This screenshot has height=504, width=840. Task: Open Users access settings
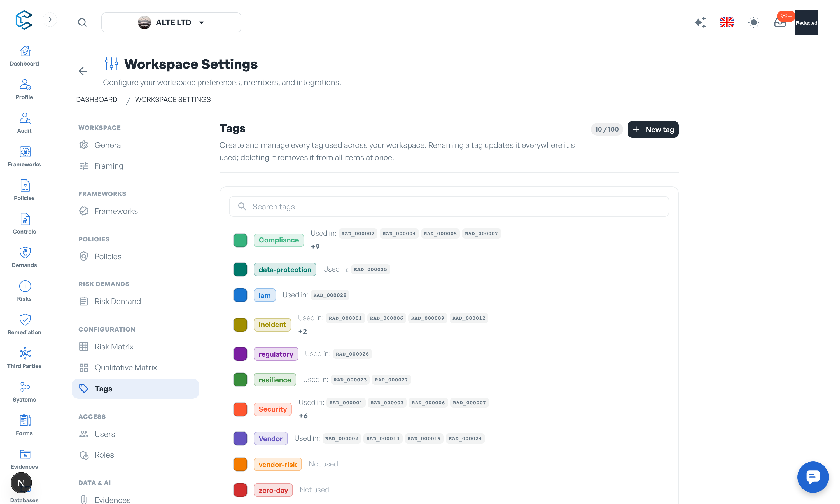click(135, 434)
